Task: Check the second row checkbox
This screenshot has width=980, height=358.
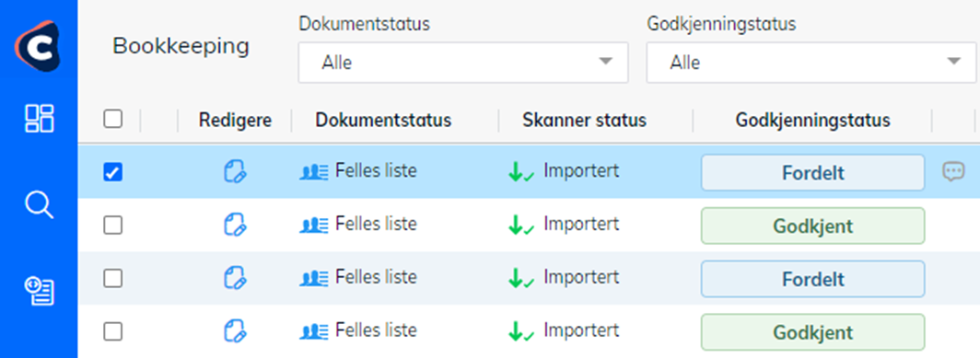Action: 112,225
